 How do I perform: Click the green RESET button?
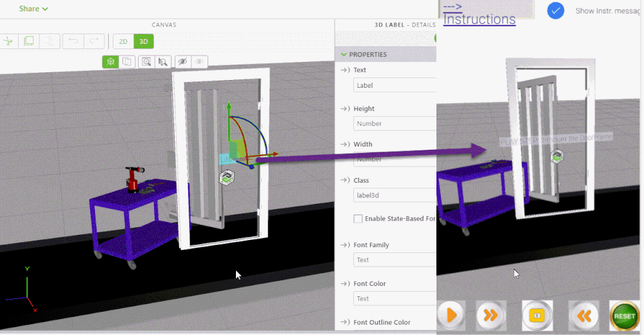624,316
